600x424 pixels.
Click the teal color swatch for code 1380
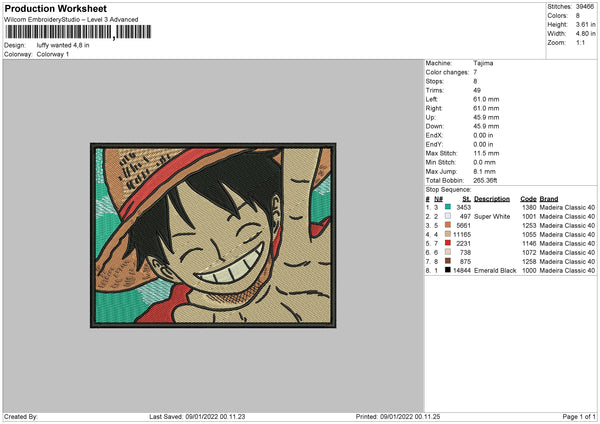tap(448, 207)
